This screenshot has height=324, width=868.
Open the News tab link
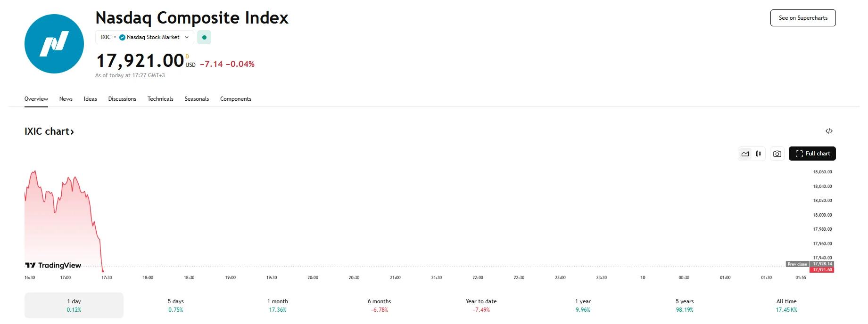(66, 99)
